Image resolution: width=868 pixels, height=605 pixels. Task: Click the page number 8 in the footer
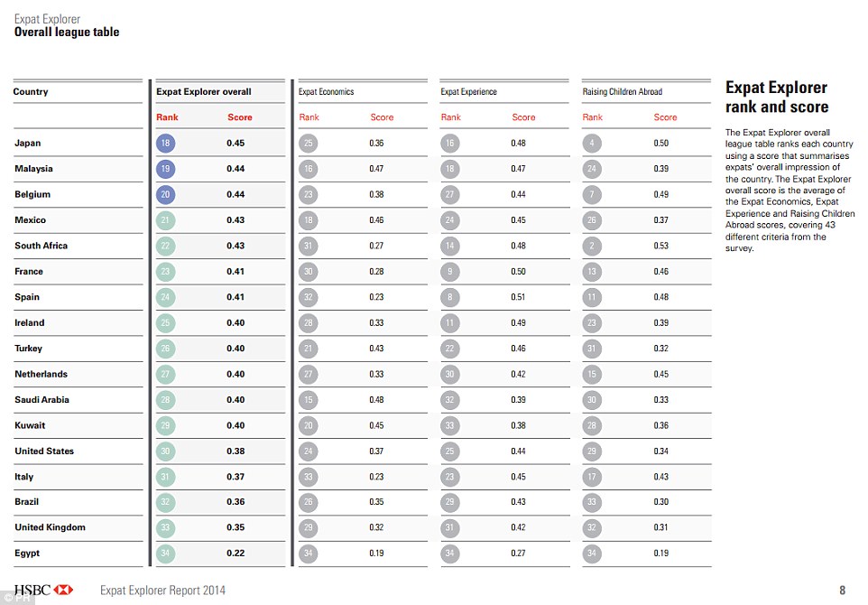(x=842, y=591)
